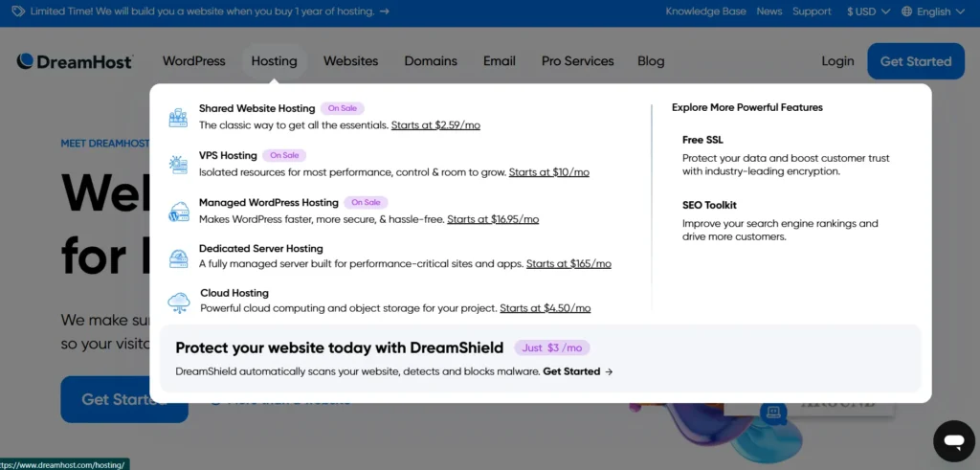This screenshot has width=980, height=470.
Task: Open the WordPress menu
Action: [194, 61]
